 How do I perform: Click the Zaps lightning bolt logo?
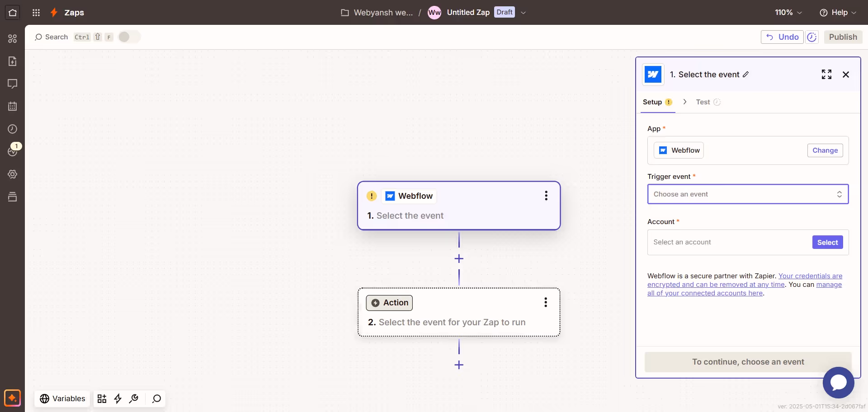click(54, 13)
